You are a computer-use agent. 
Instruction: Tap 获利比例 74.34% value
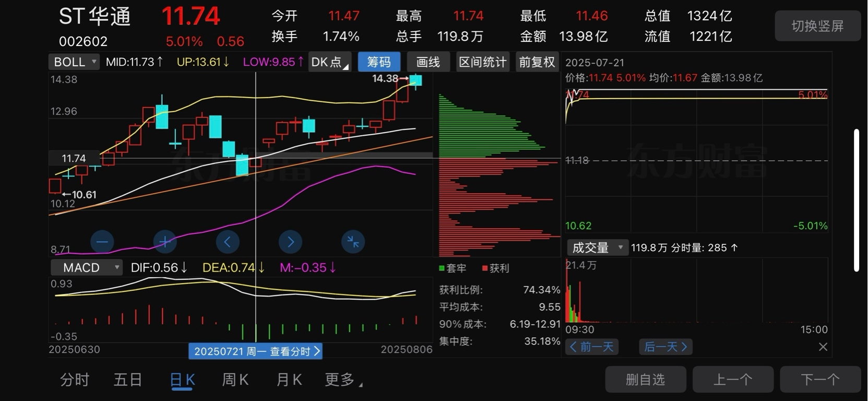(542, 290)
